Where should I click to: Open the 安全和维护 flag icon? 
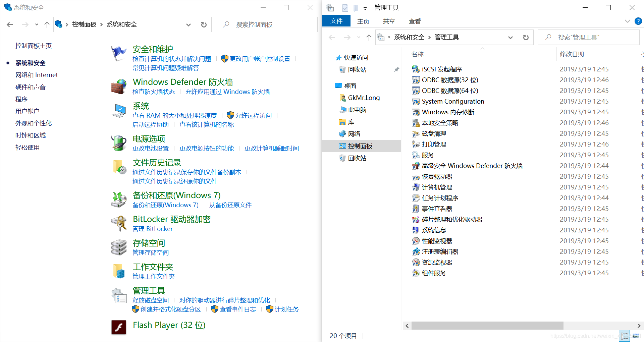tap(118, 54)
